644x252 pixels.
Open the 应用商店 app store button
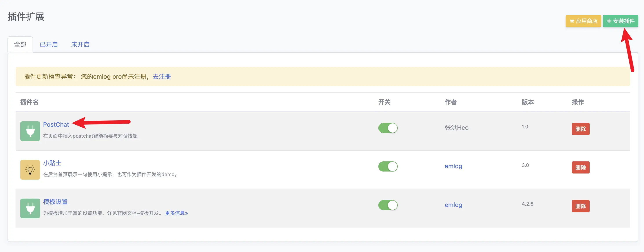[583, 21]
